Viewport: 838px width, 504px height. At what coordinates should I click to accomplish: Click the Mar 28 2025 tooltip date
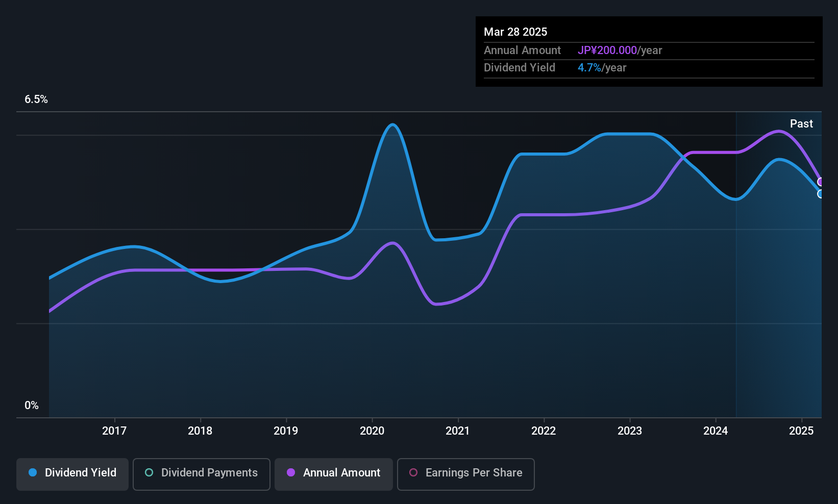tap(515, 32)
